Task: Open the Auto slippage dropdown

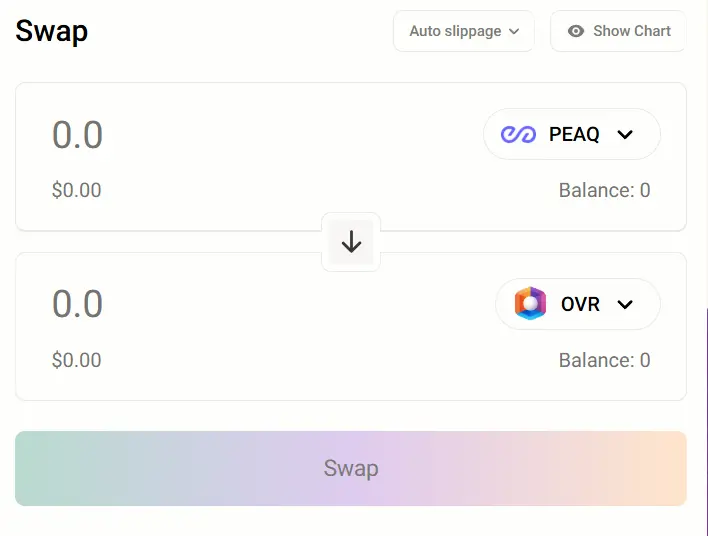Action: pyautogui.click(x=464, y=31)
